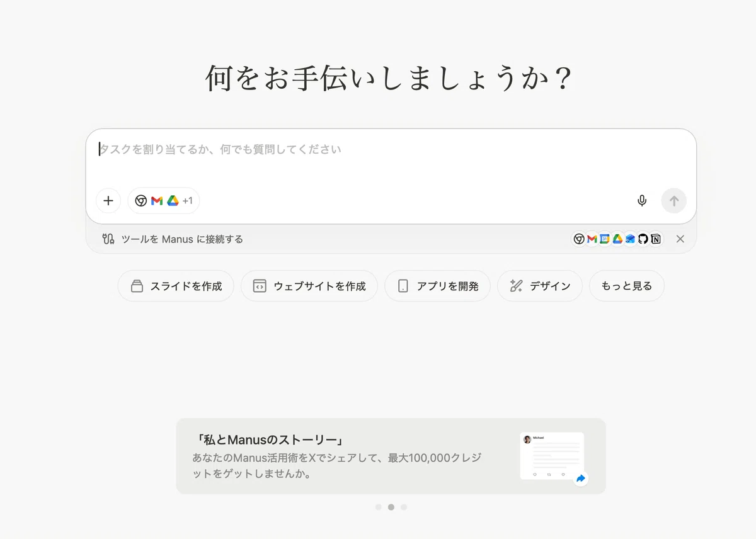Open the connected apps pill showing +1
756x539 pixels.
(x=164, y=201)
